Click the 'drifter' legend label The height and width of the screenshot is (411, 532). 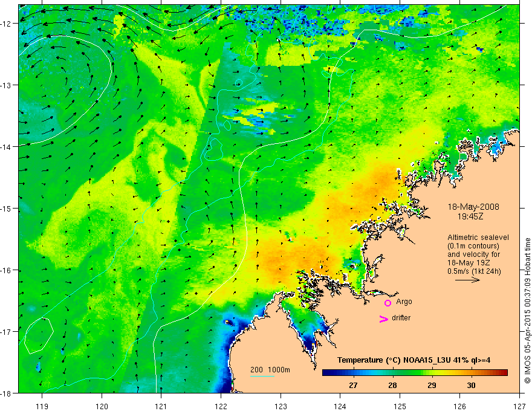coord(401,318)
